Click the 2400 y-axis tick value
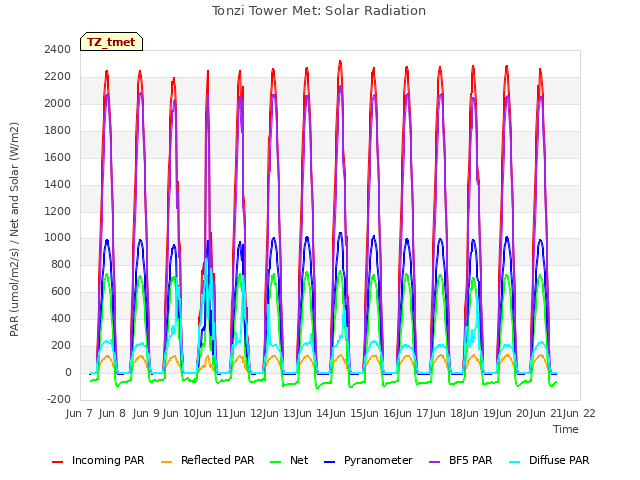Screen dimensions: 640x480 tap(58, 49)
